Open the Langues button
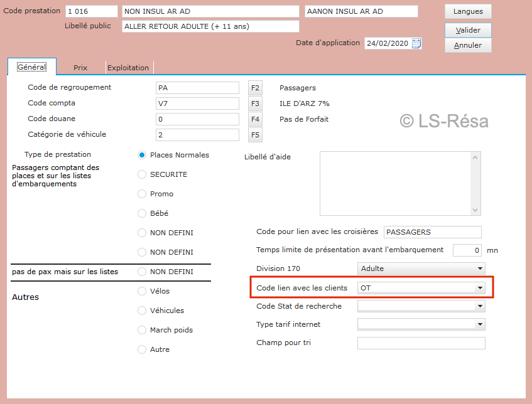Image resolution: width=532 pixels, height=404 pixels. point(468,11)
